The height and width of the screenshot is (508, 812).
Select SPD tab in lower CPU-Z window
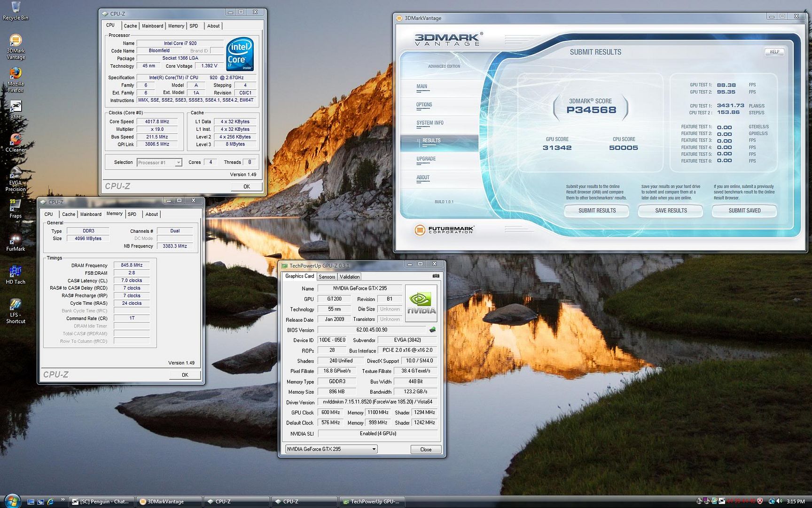tap(132, 214)
